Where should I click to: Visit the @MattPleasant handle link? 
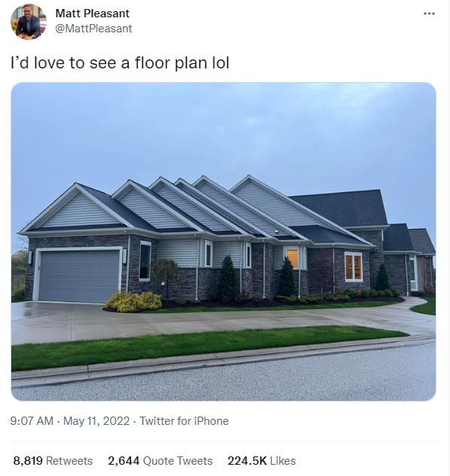click(93, 29)
